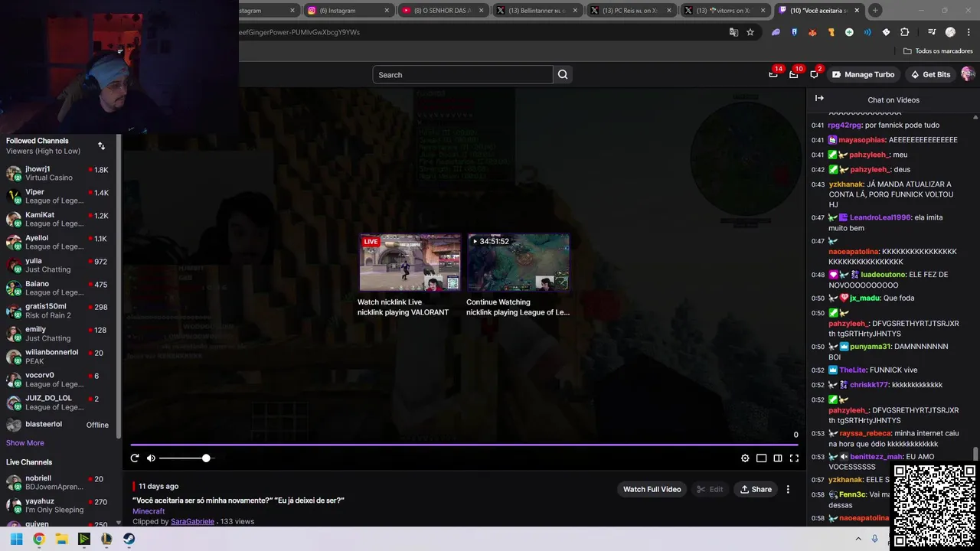
Task: Click the purple clip progress bar
Action: (464, 445)
